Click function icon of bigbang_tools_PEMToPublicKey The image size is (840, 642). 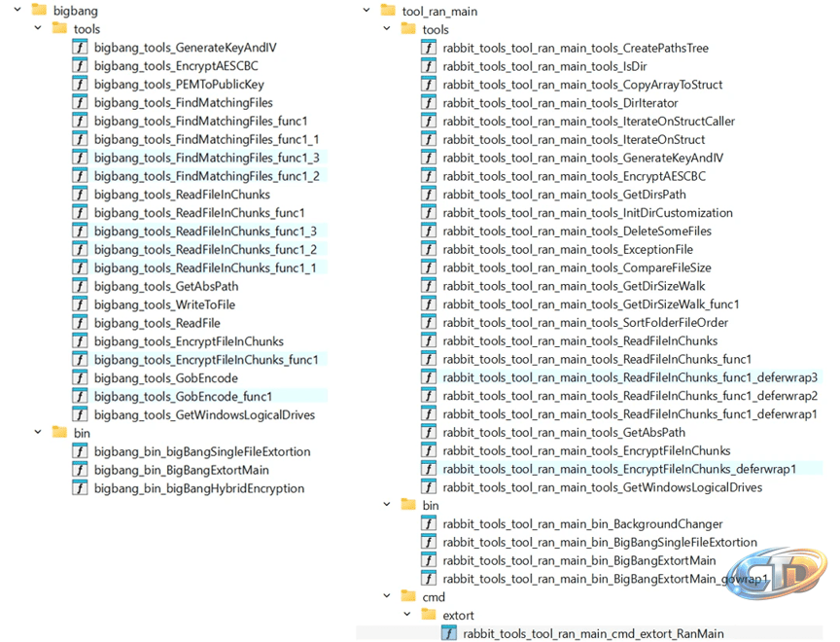(80, 84)
